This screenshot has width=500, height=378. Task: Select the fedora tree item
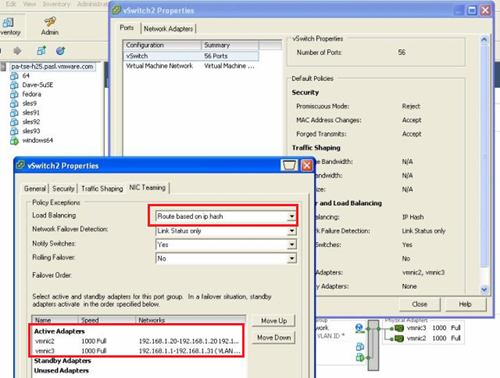(32, 94)
